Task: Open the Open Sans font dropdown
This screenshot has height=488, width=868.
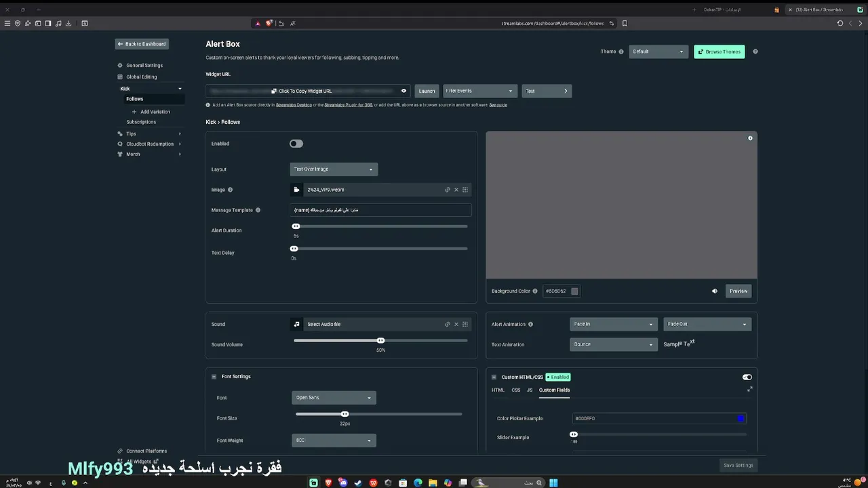Action: (334, 398)
